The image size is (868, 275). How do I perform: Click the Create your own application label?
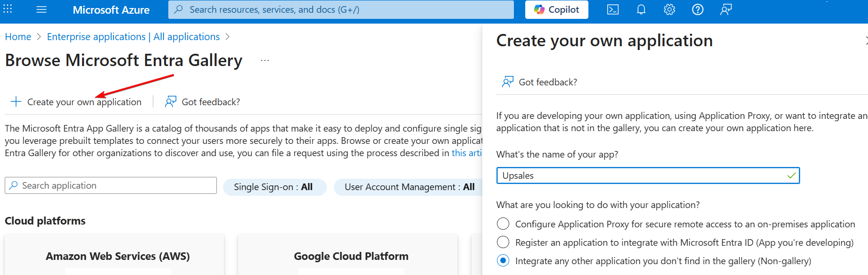click(x=84, y=102)
